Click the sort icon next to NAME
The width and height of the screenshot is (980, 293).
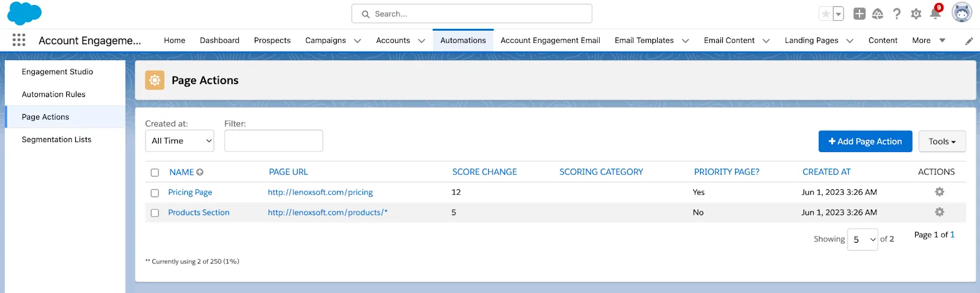click(200, 172)
